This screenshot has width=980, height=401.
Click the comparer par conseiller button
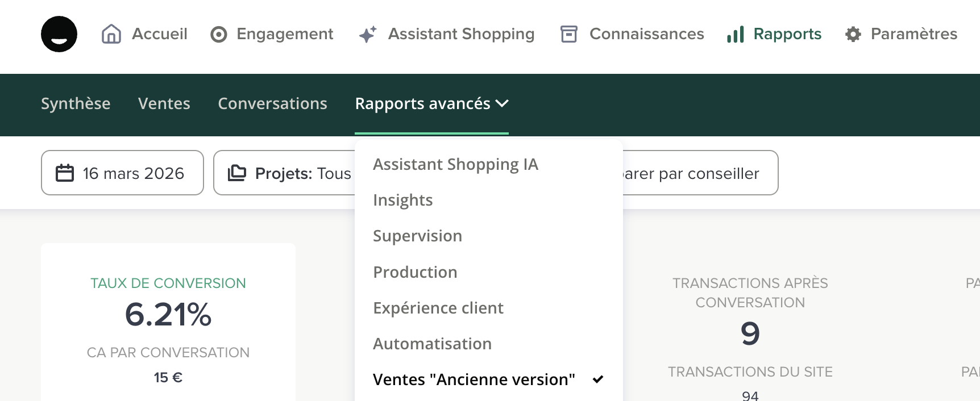(699, 173)
